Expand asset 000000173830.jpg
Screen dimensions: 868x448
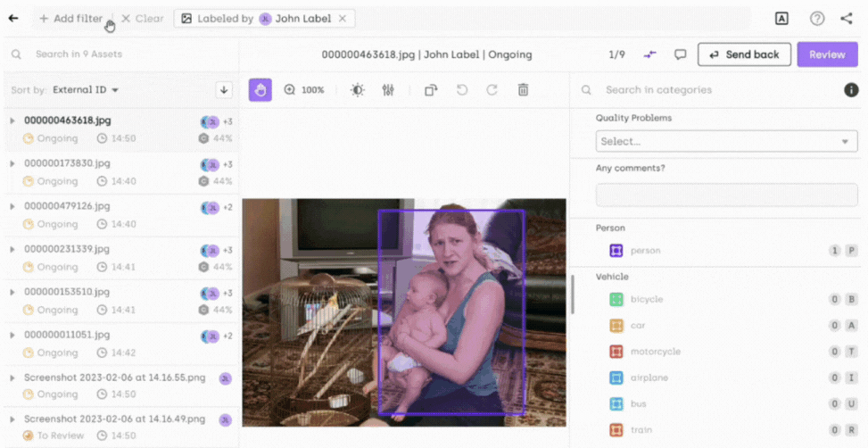click(x=12, y=163)
